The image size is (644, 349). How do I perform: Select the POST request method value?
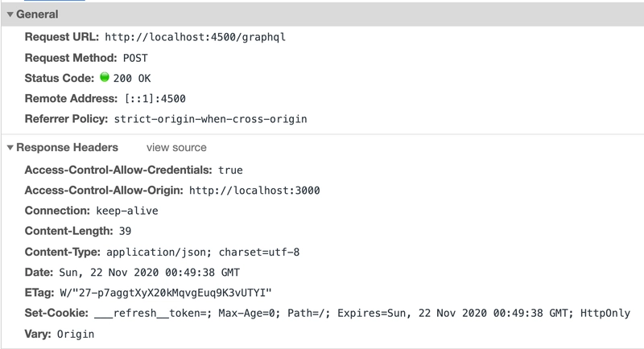[135, 58]
